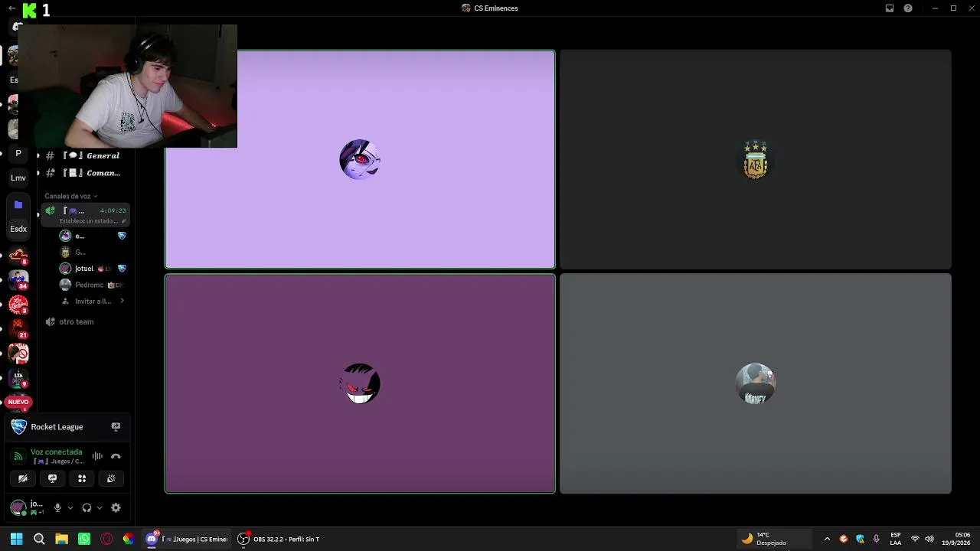The width and height of the screenshot is (980, 551).
Task: Open Opera browser from taskbar
Action: coord(106,539)
